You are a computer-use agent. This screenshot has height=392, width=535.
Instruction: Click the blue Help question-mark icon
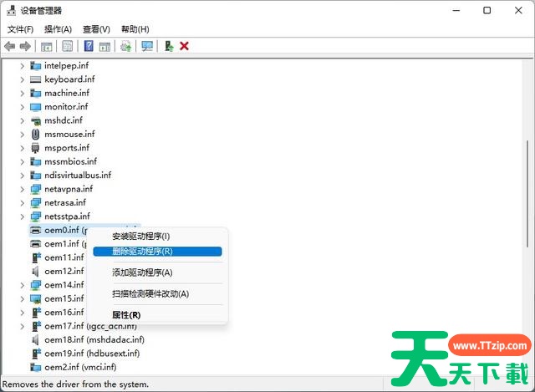(x=89, y=46)
